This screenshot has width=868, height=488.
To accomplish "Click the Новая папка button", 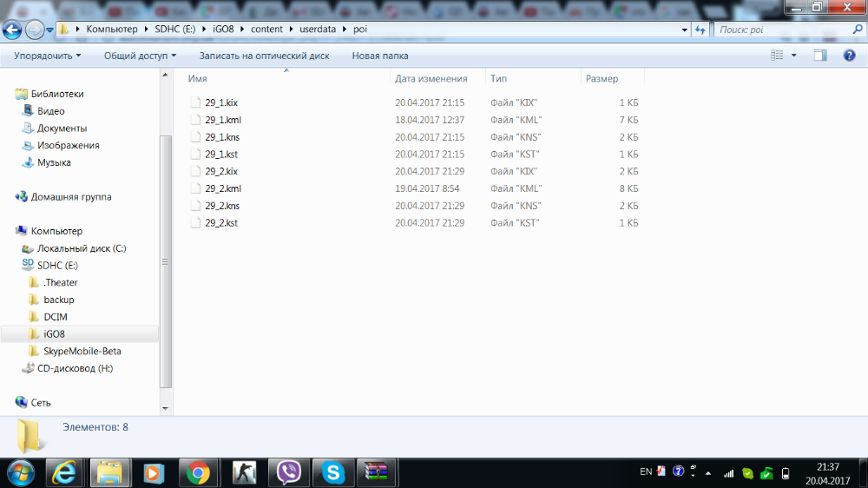I will 380,56.
